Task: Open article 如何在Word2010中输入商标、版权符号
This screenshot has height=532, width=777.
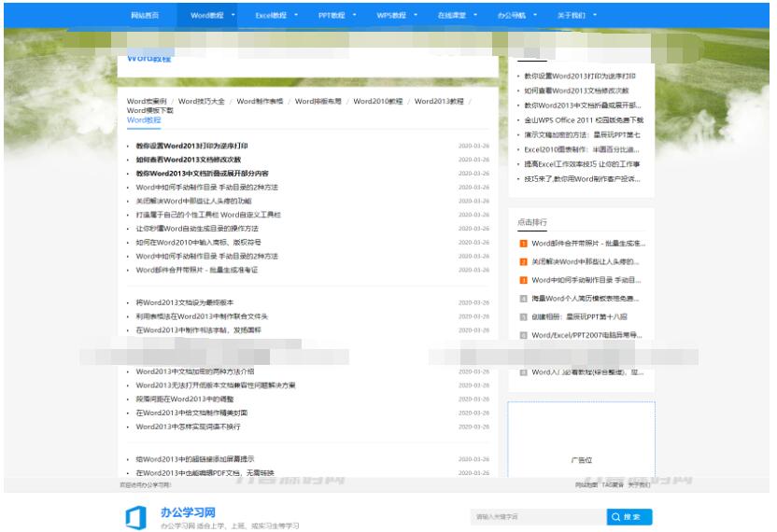Action: pyautogui.click(x=198, y=243)
